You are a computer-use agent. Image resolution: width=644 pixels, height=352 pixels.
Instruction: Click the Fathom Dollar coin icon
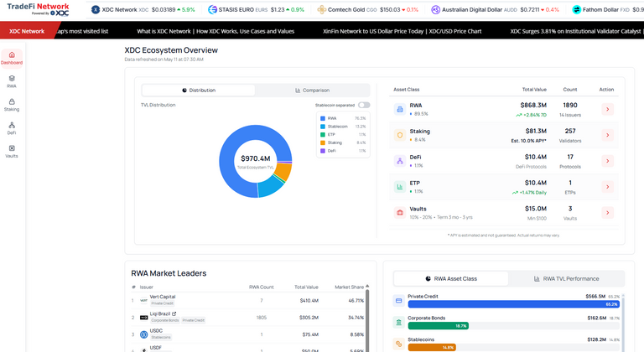(577, 9)
